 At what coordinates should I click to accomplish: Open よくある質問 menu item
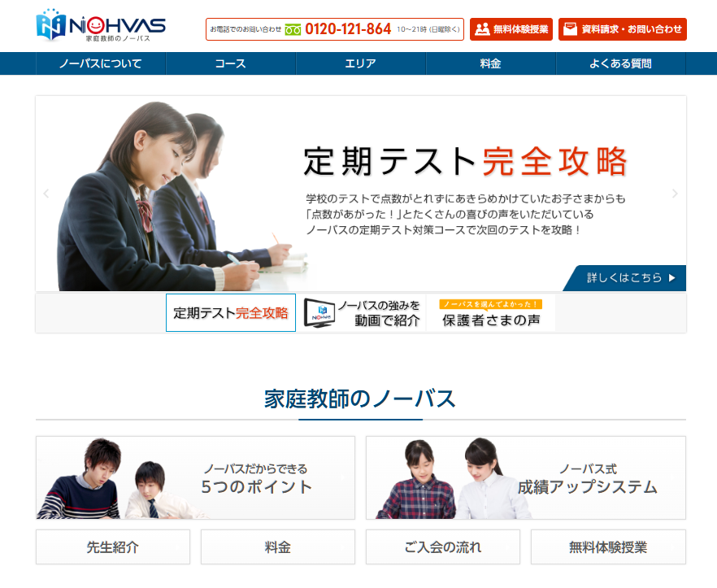click(x=620, y=63)
